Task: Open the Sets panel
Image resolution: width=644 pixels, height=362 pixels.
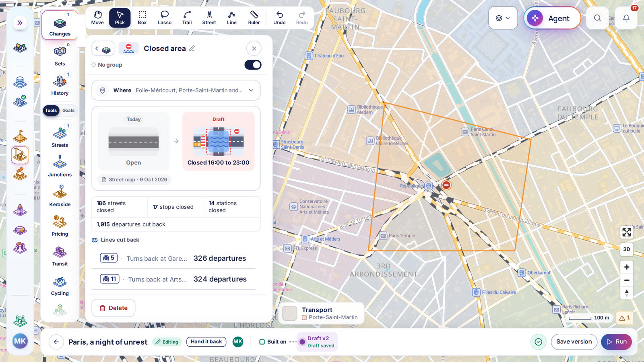Action: 60,56
